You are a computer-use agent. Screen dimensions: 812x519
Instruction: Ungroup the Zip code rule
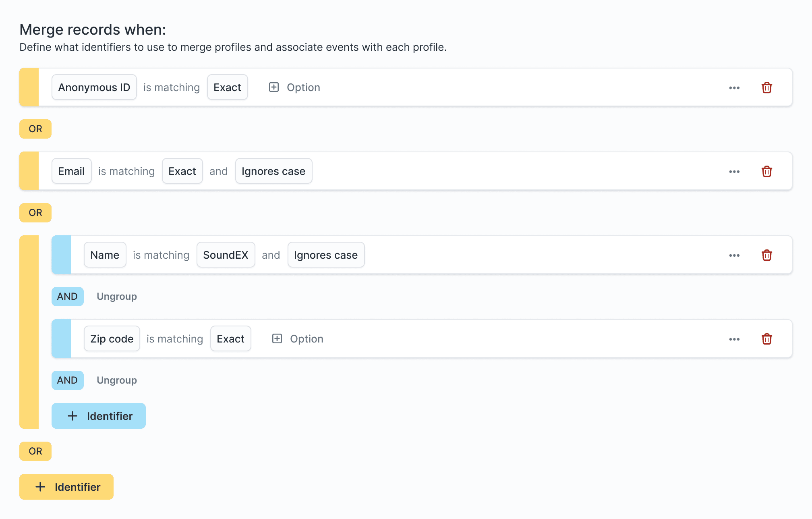click(x=116, y=380)
